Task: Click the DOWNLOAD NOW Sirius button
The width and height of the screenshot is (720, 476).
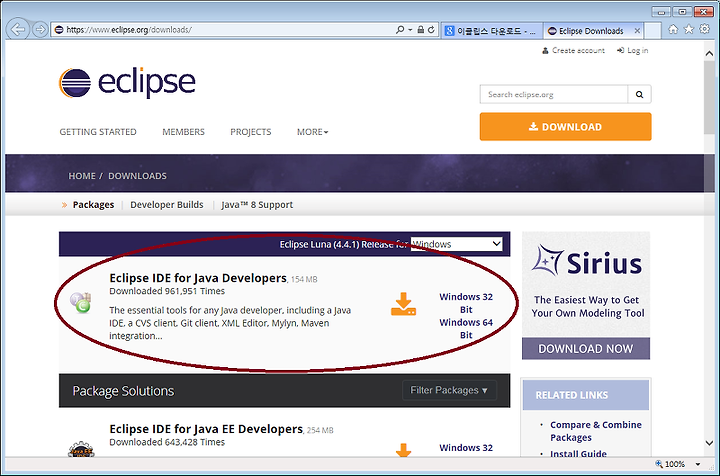Action: click(586, 349)
